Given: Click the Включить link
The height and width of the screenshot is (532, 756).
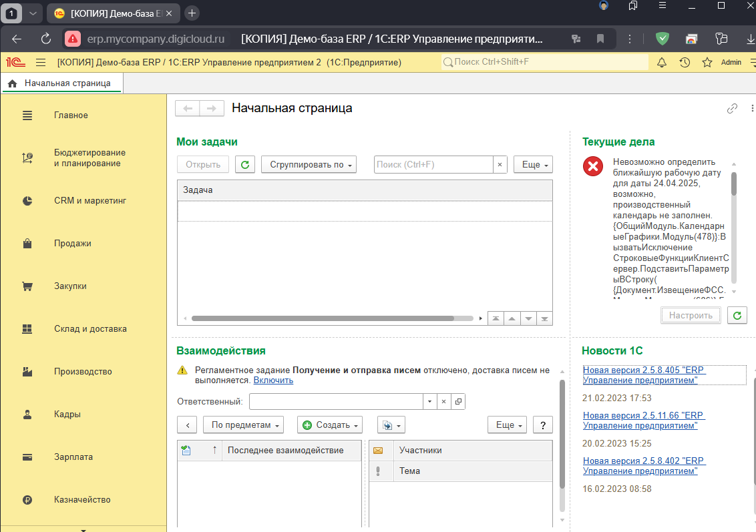Looking at the screenshot, I should click(272, 380).
